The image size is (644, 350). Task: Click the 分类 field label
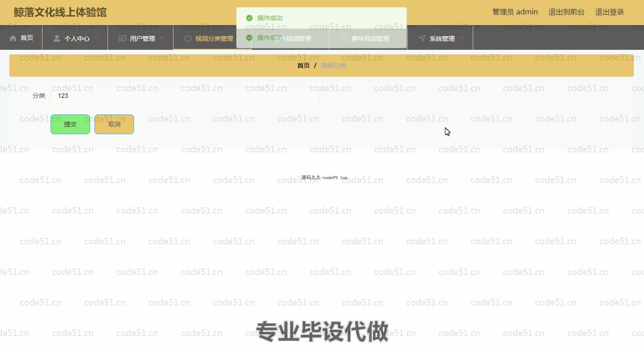point(39,96)
